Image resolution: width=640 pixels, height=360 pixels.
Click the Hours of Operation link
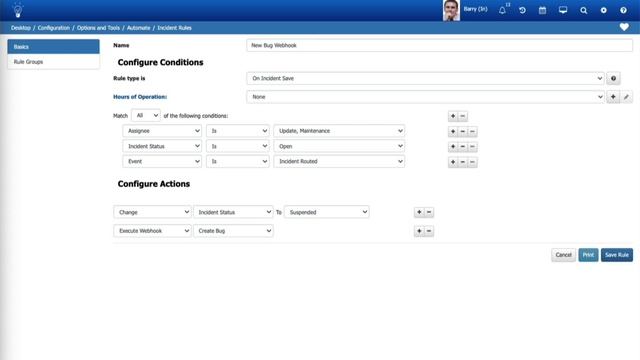(x=140, y=97)
